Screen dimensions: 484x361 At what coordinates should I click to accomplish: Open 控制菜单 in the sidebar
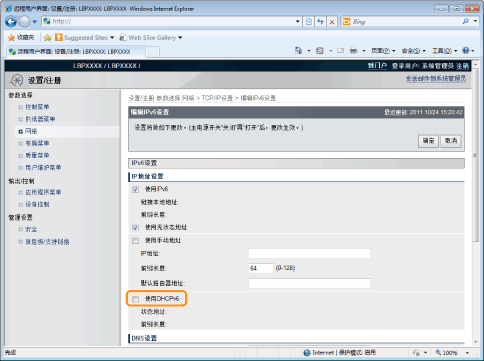[x=37, y=107]
